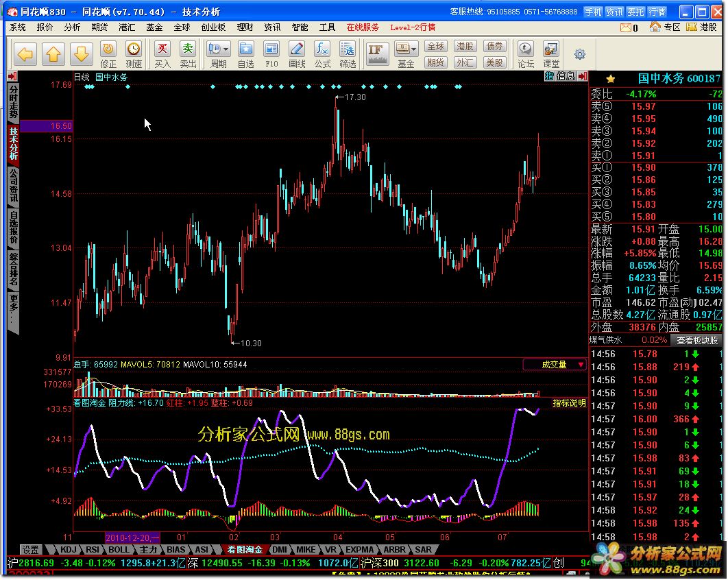728x580 pixels.
Task: Select the 技术分析 side tab
Action: (14, 143)
